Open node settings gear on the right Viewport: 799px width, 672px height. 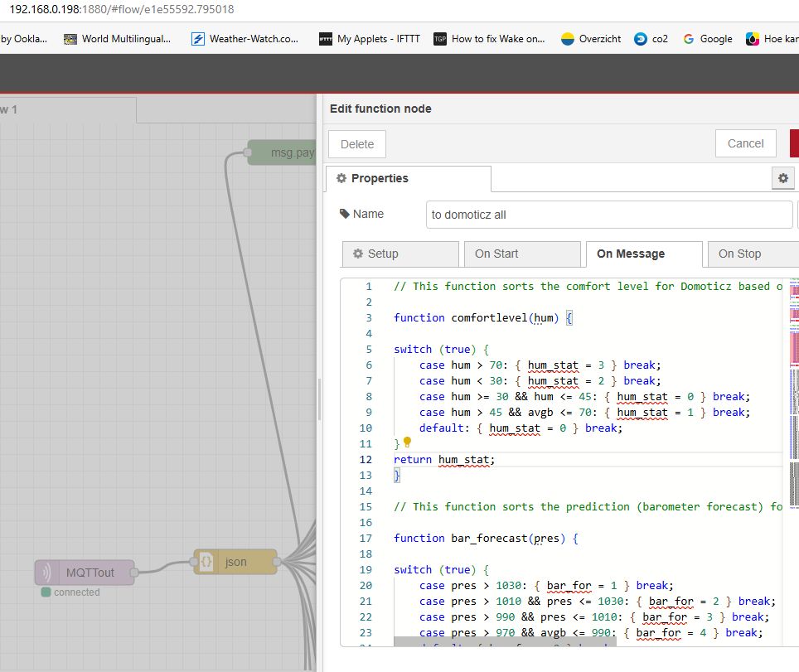(x=782, y=178)
